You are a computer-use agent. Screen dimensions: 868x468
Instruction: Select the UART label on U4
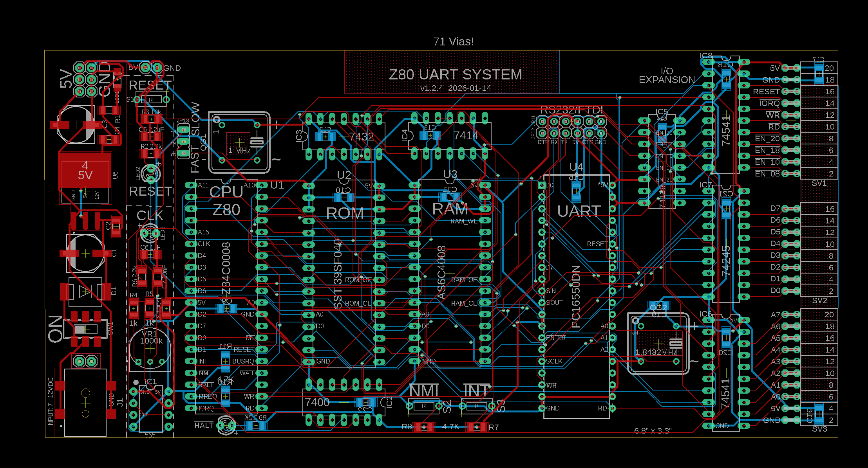[579, 211]
